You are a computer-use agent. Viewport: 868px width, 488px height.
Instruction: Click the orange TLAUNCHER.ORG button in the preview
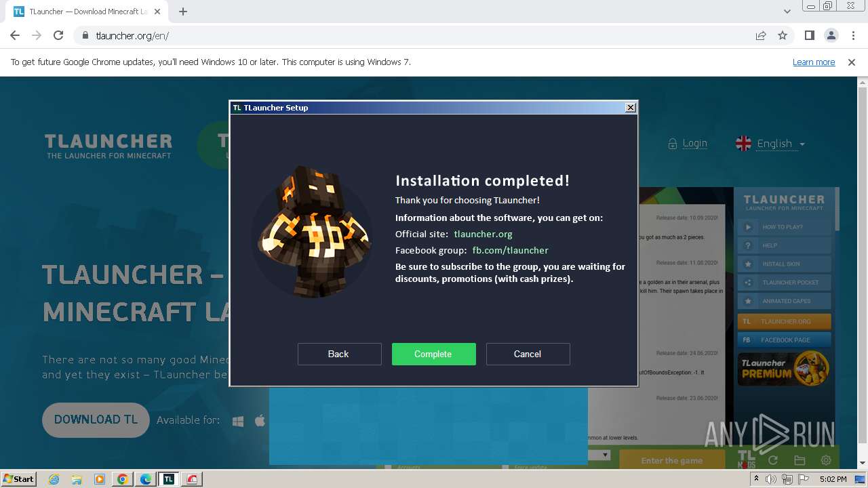pos(784,321)
